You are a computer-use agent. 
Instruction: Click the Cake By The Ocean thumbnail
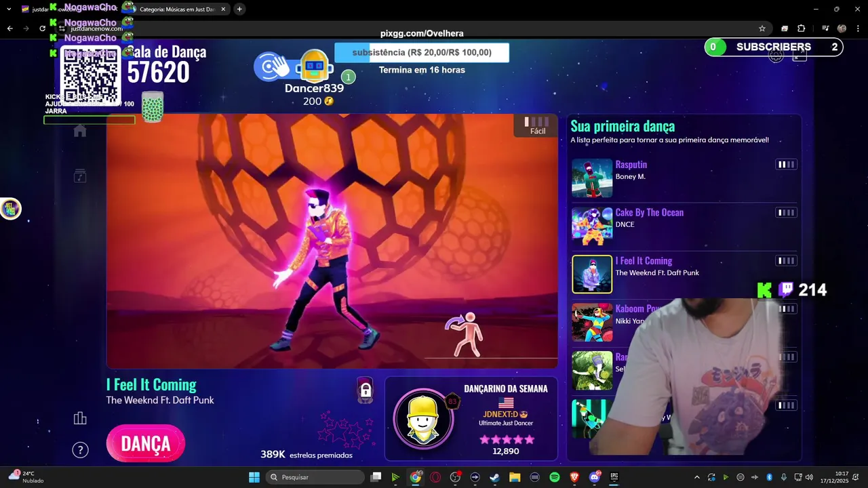coord(592,226)
